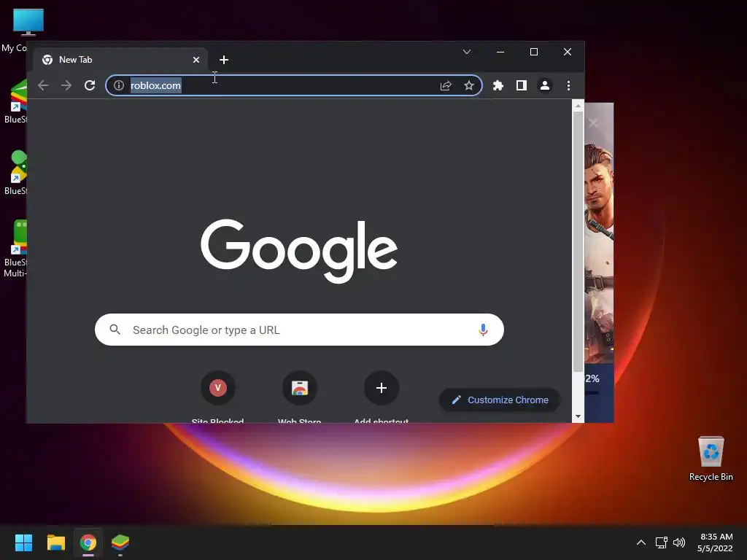The width and height of the screenshot is (747, 560).
Task: Share this page icon in address bar
Action: 446,85
